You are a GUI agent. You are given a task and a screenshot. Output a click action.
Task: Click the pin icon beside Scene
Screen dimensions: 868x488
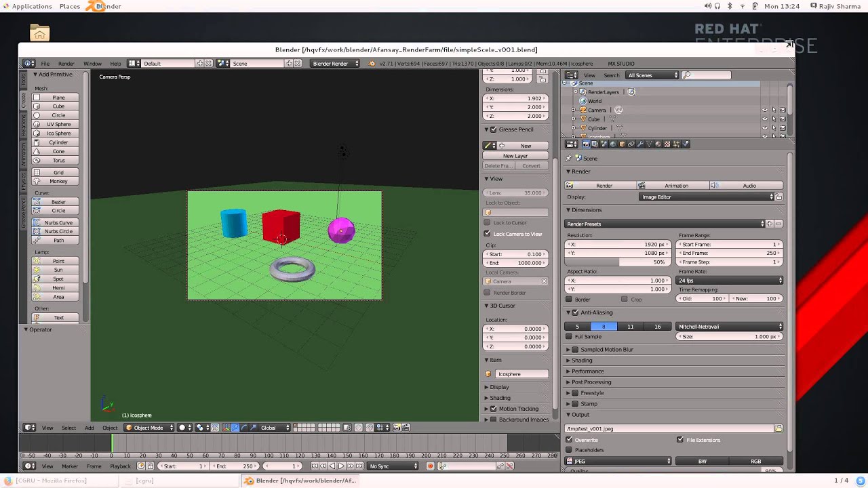(x=570, y=158)
